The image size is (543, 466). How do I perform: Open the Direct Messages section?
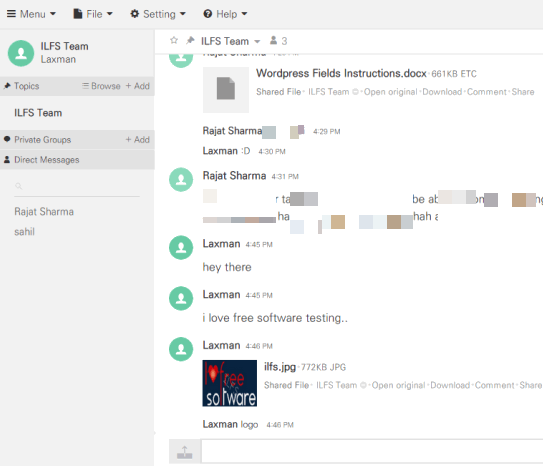click(47, 160)
